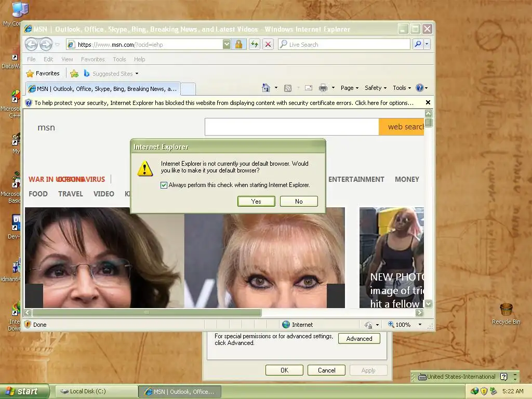
Task: Click language bar help question icon
Action: coord(504,377)
